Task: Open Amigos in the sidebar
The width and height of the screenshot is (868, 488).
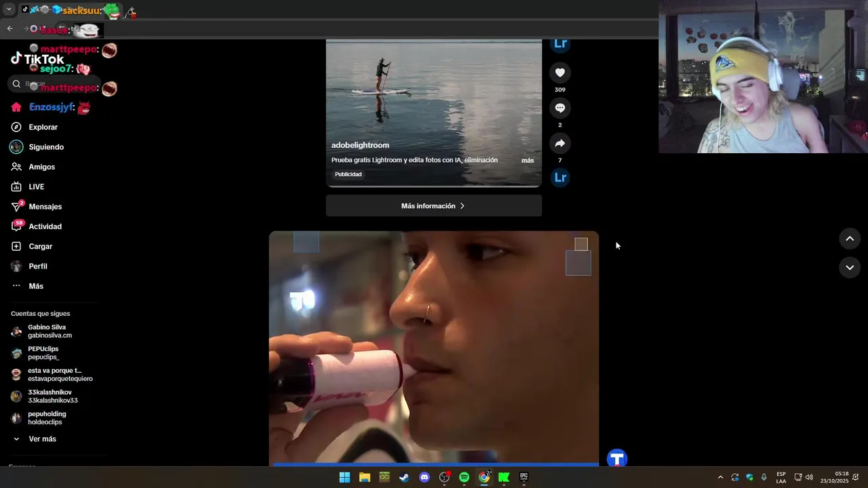Action: click(x=42, y=167)
